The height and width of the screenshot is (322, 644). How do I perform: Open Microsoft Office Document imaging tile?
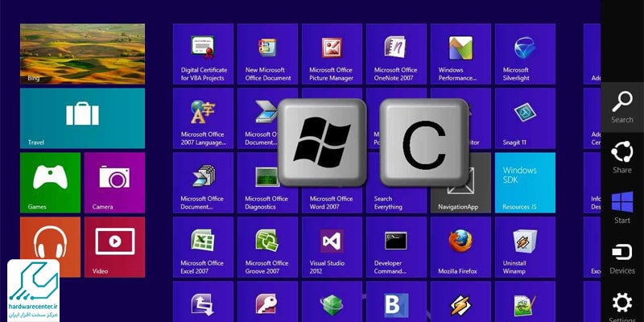click(204, 183)
